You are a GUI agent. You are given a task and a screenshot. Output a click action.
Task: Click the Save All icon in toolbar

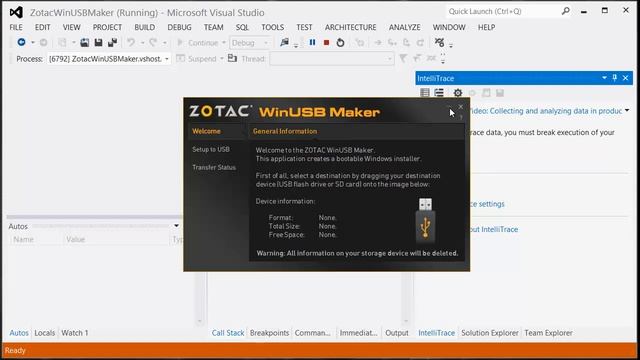112,42
